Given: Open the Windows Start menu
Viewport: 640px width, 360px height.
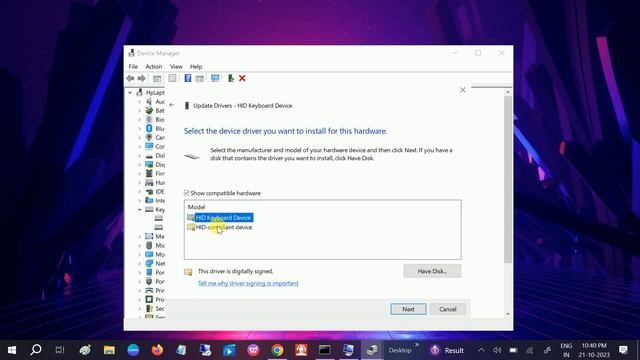Looking at the screenshot, I should coord(12,350).
